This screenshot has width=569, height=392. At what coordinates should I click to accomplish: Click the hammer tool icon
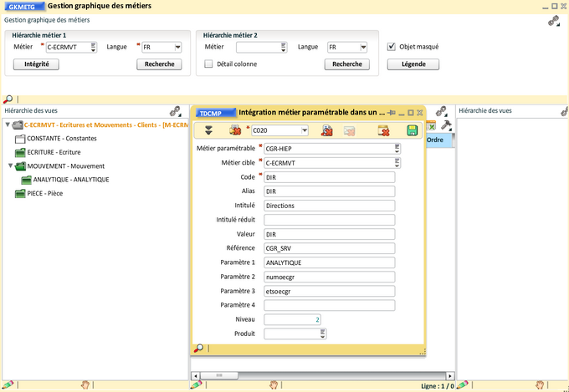(x=446, y=125)
